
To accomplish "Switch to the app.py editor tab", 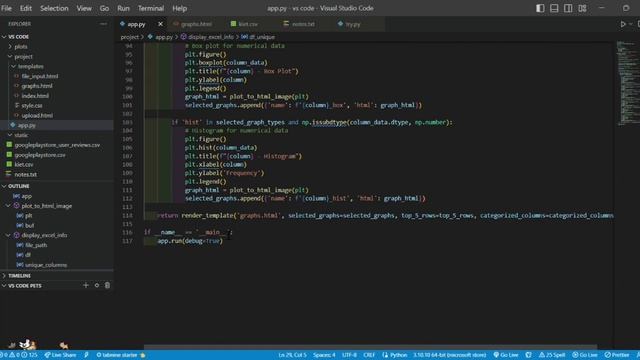I will [136, 24].
